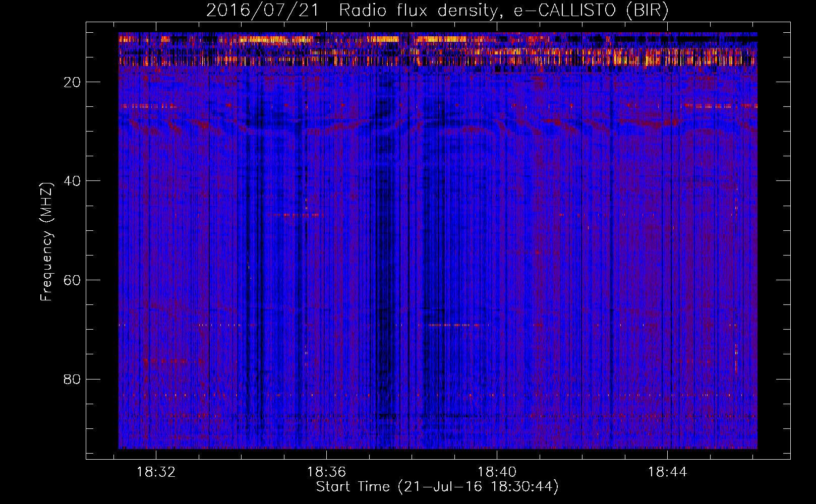
Task: Click the time tick label "18:36"
Action: click(x=326, y=472)
